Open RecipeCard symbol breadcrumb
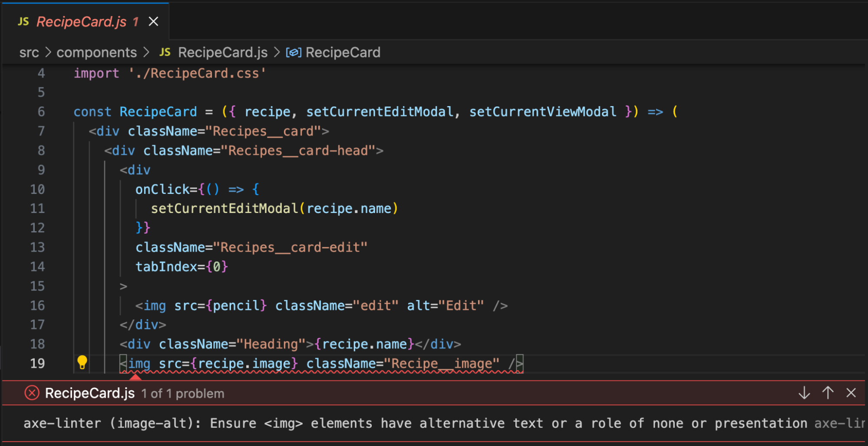This screenshot has height=446, width=868. (343, 53)
